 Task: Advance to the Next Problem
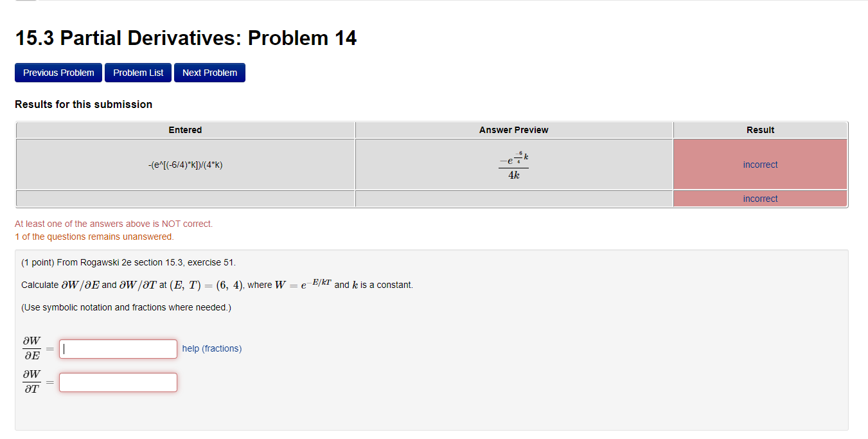[x=209, y=72]
